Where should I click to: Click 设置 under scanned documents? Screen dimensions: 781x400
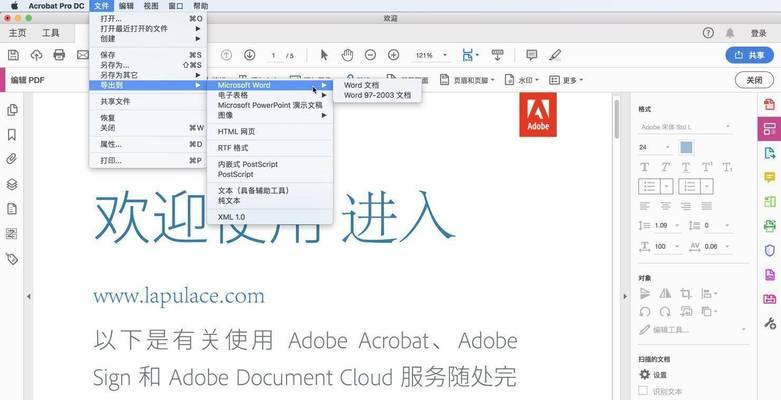point(653,375)
